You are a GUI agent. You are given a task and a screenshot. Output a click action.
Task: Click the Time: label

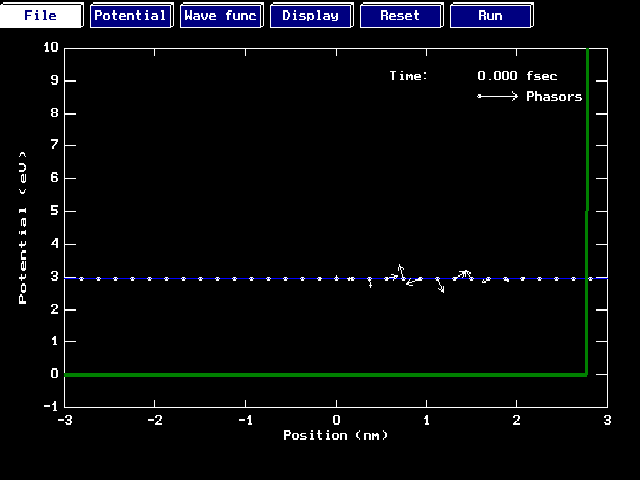409,76
